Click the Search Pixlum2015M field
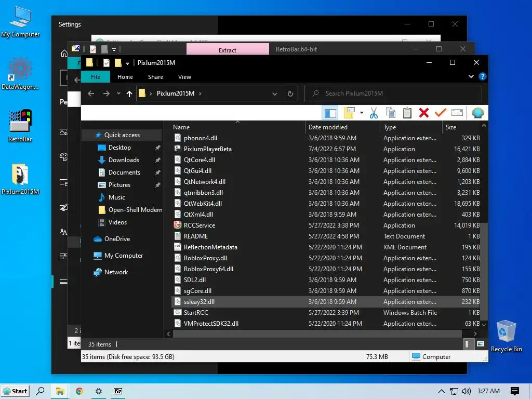This screenshot has height=399, width=532. click(x=393, y=94)
